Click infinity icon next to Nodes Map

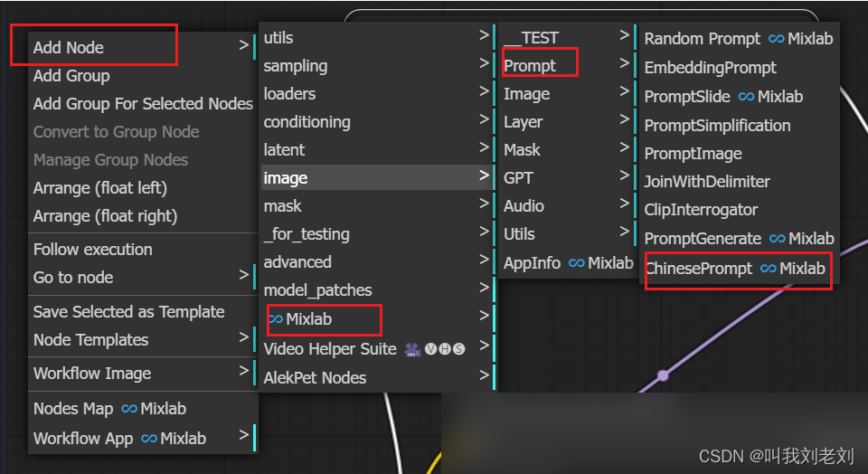point(129,409)
